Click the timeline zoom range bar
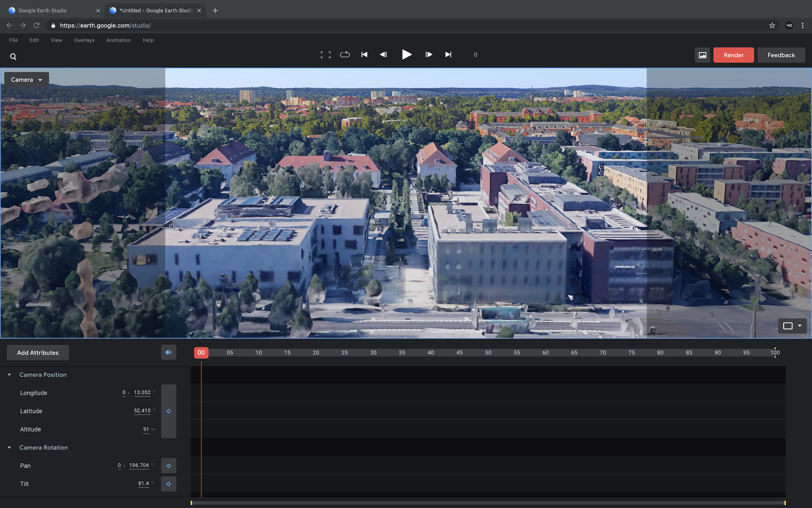Screen dimensions: 812x508 pos(488,503)
